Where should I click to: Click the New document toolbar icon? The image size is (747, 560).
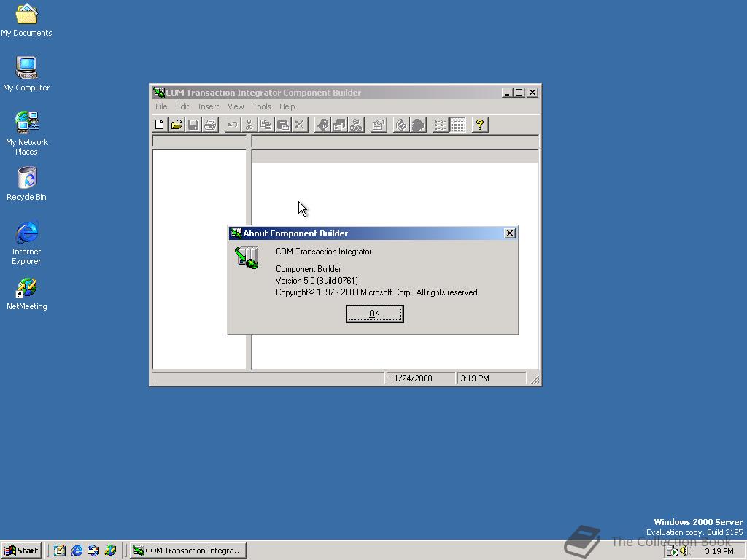click(x=160, y=125)
